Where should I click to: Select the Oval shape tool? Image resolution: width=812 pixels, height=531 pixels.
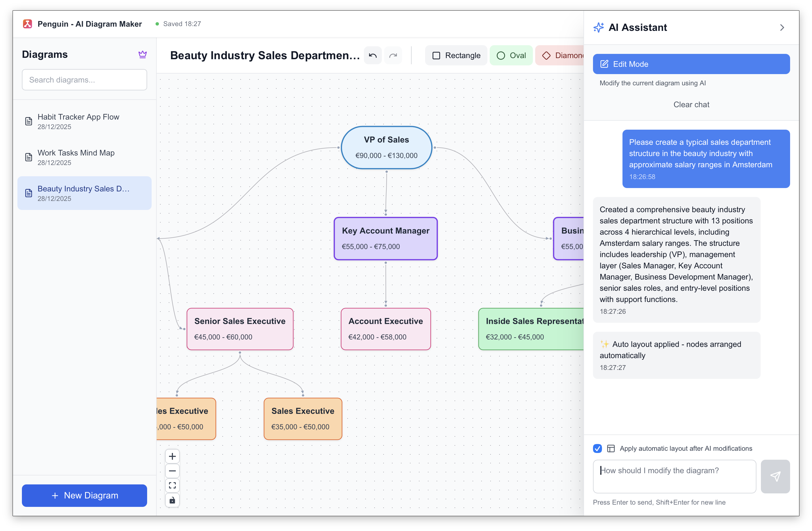click(511, 55)
